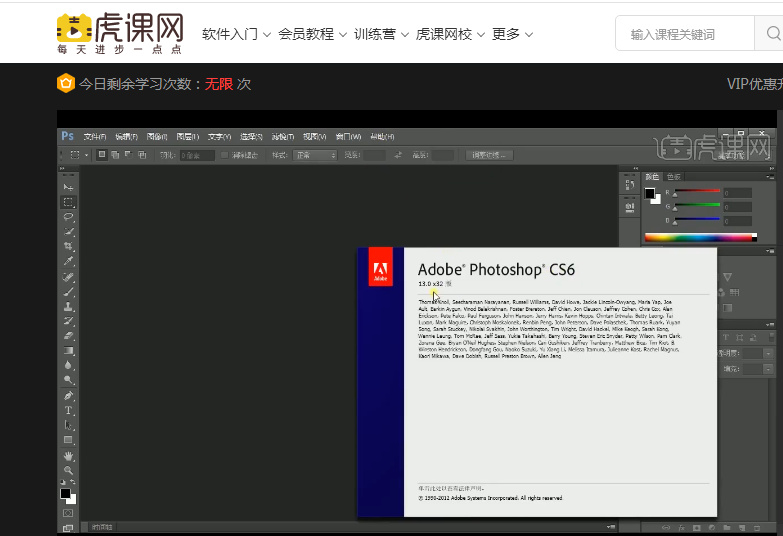Select the Horizontal Type tool
Image resolution: width=783 pixels, height=536 pixels.
click(x=68, y=411)
